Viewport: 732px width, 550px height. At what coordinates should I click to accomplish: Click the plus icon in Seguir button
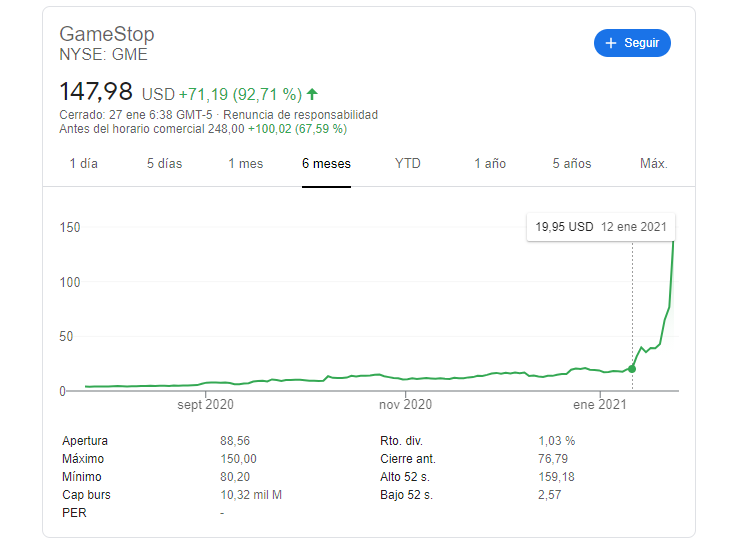click(610, 43)
